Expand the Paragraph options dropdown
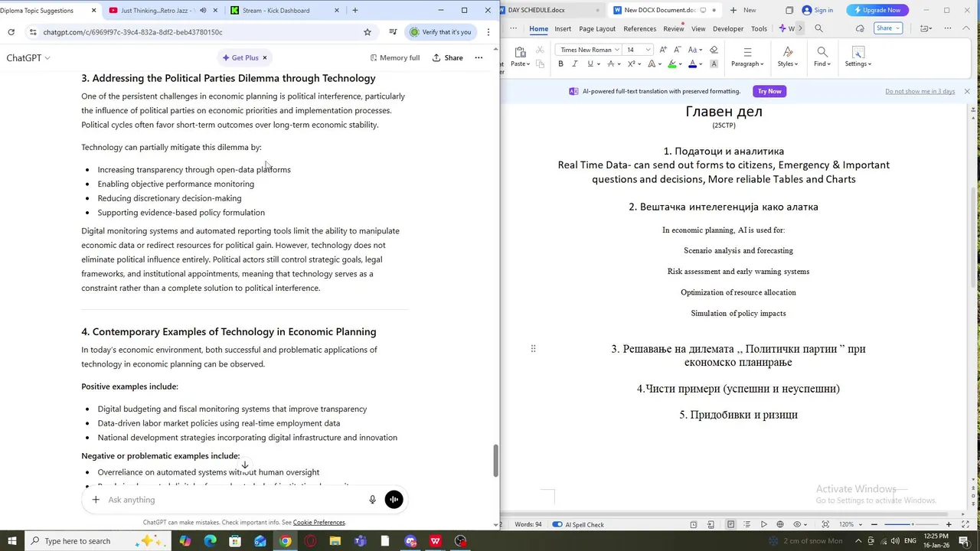 pyautogui.click(x=747, y=64)
